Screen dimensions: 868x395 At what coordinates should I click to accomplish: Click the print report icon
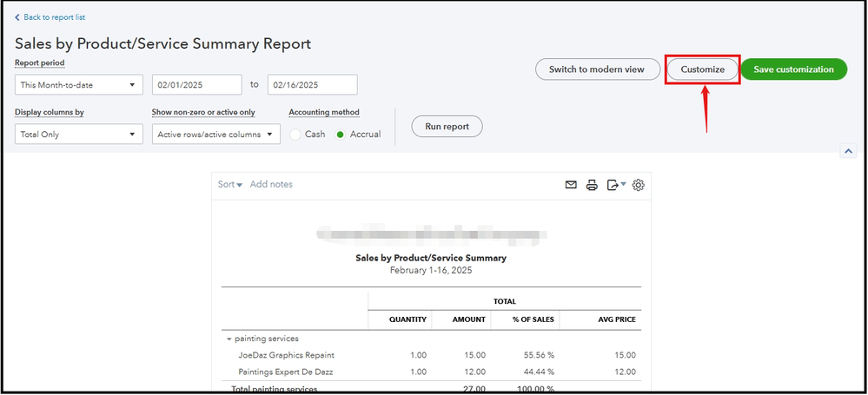592,185
